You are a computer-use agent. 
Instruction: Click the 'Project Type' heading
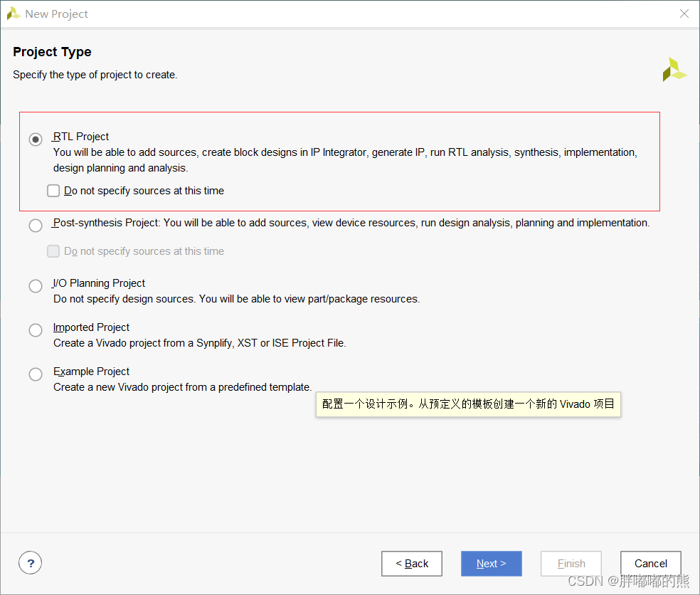pyautogui.click(x=52, y=52)
